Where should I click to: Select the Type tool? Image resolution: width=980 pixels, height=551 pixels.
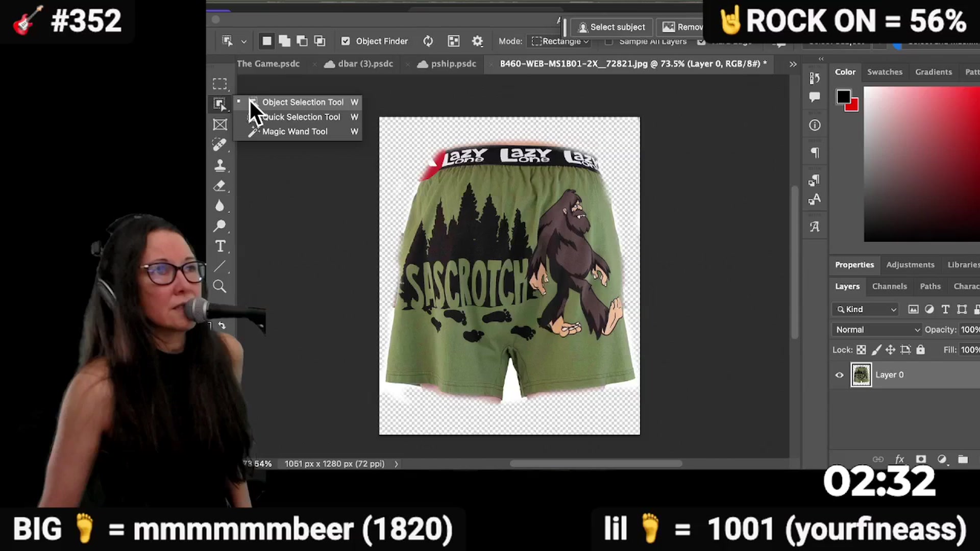click(x=220, y=246)
